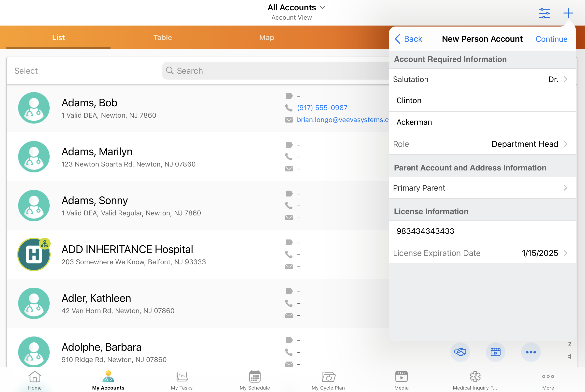Call Bob Adams phone number link
This screenshot has height=392, width=585.
coord(322,108)
